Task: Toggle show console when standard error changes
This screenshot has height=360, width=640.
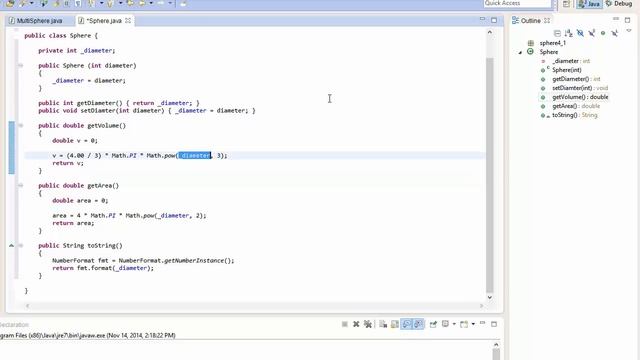Action: click(418, 324)
